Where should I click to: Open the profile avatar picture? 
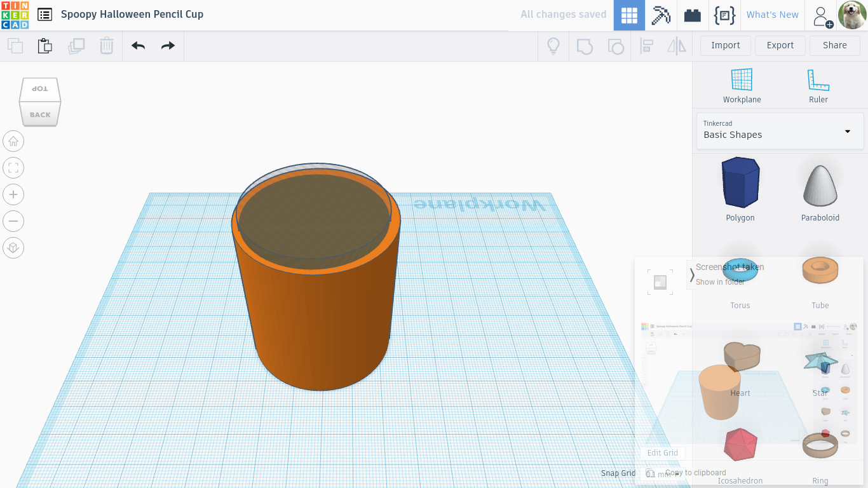tap(852, 15)
